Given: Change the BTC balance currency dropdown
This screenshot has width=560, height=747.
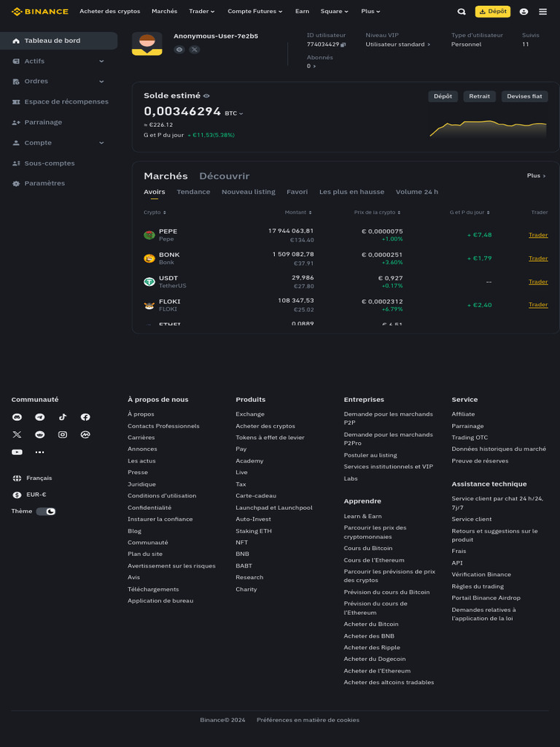Looking at the screenshot, I should 234,113.
